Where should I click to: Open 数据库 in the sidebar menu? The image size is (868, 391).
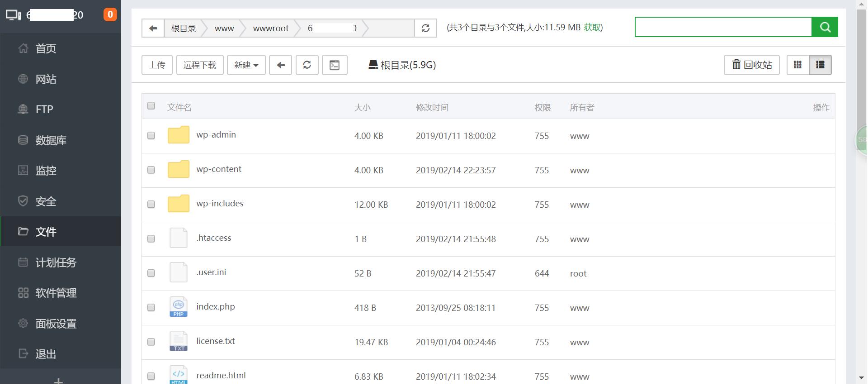pyautogui.click(x=51, y=140)
